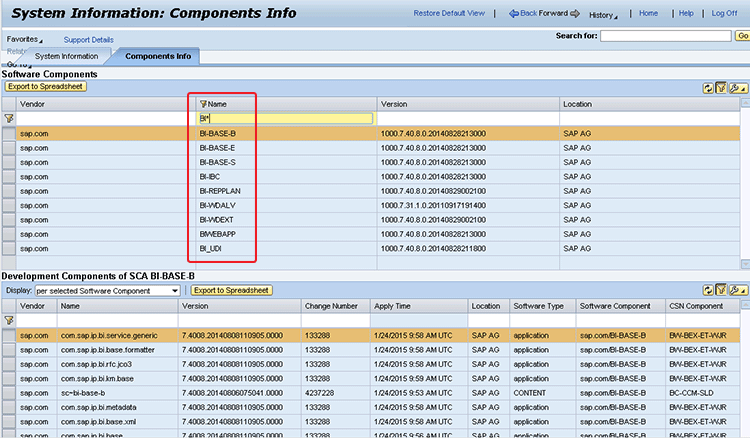Toggle filter icon in Development Components toolbar
Image resolution: width=750 pixels, height=438 pixels.
pos(720,291)
